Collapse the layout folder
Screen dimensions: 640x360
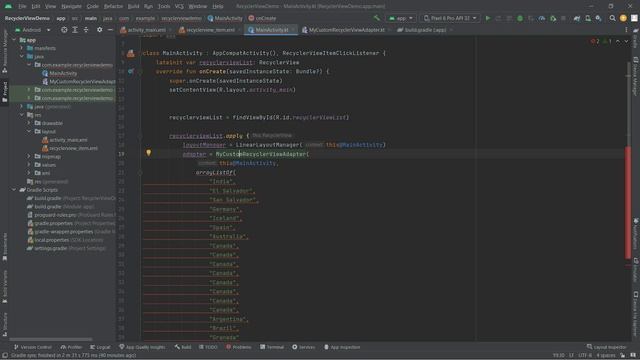click(x=29, y=131)
